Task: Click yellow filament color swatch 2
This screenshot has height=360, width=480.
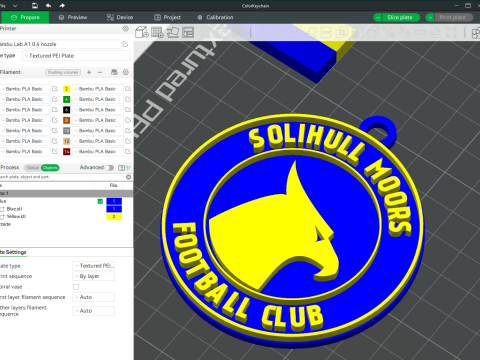Action: click(67, 89)
